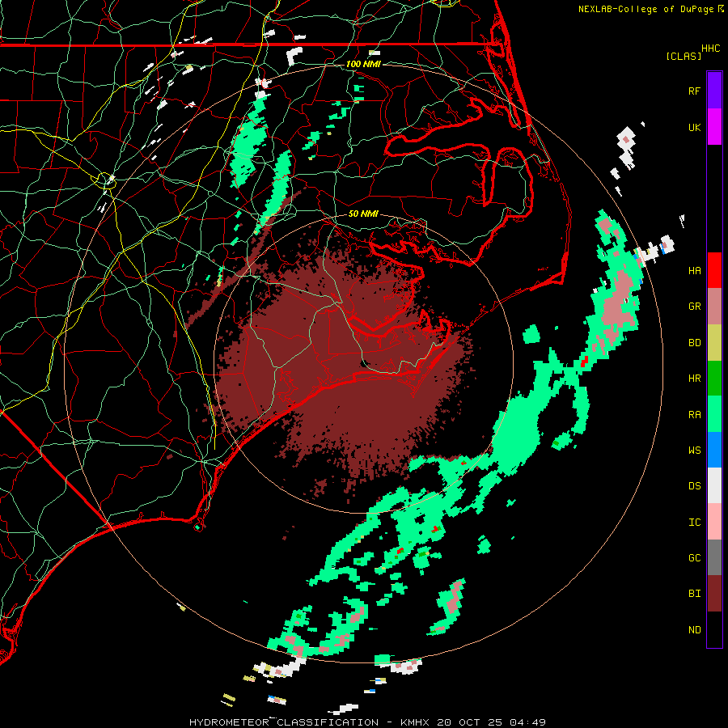Select the dusty pink GR legend swatch
This screenshot has height=728, width=728.
[x=714, y=307]
